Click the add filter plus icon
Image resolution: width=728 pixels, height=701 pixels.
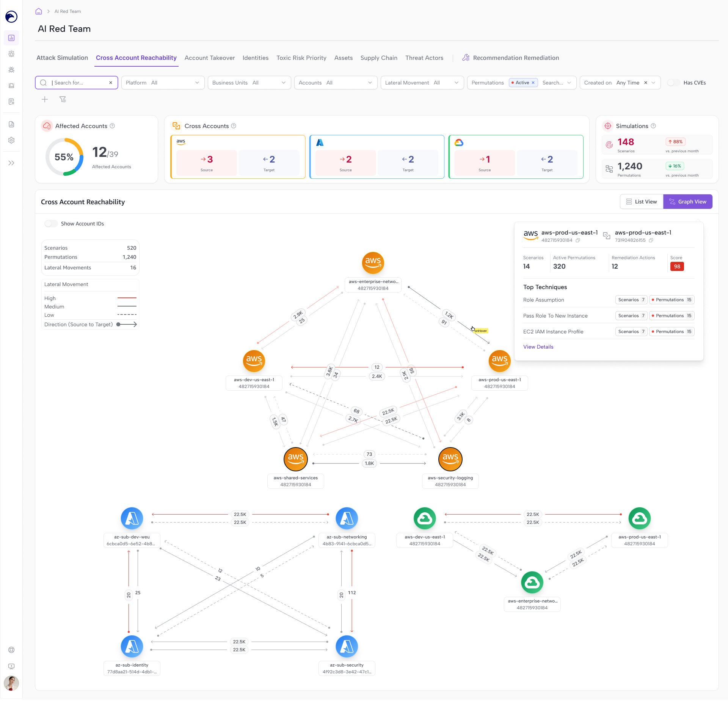tap(45, 99)
